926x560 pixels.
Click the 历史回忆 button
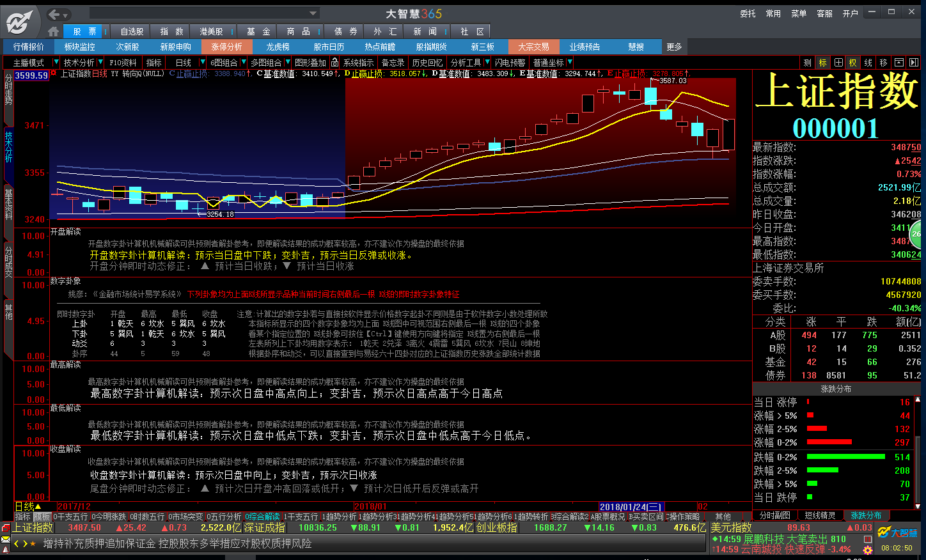tap(427, 62)
